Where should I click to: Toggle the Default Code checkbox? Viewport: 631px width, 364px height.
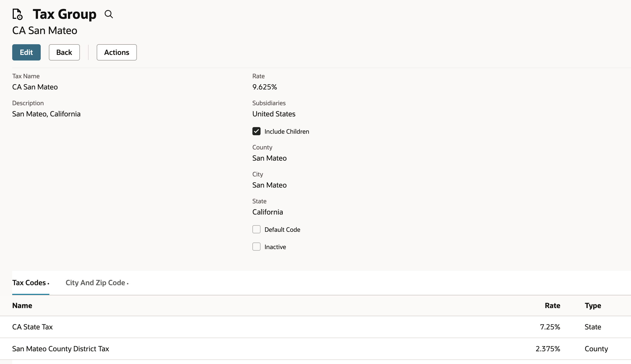pyautogui.click(x=256, y=229)
